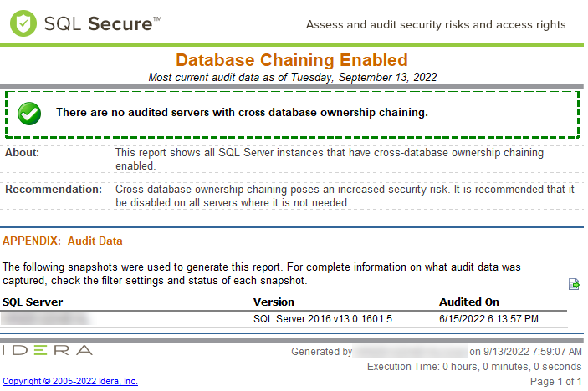Click the green checkmark status icon

[x=30, y=114]
